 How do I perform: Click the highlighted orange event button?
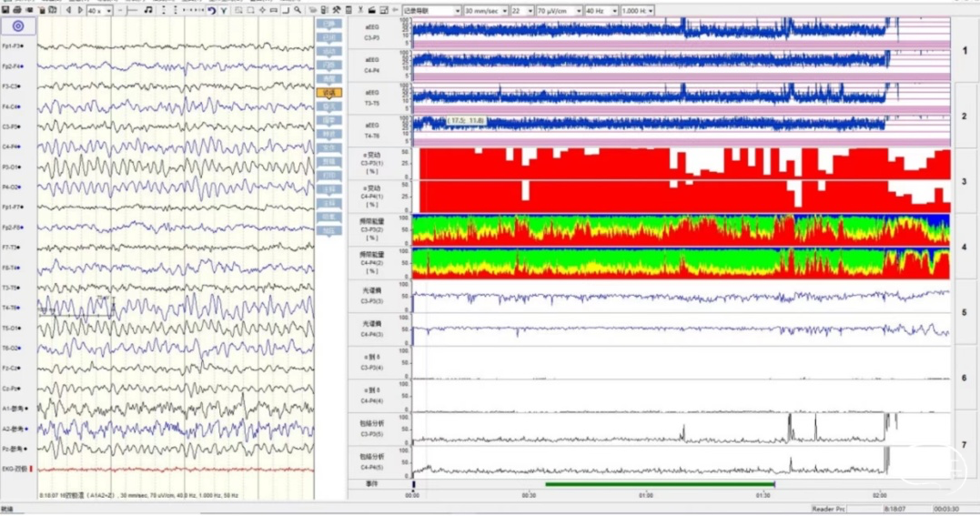[x=328, y=93]
